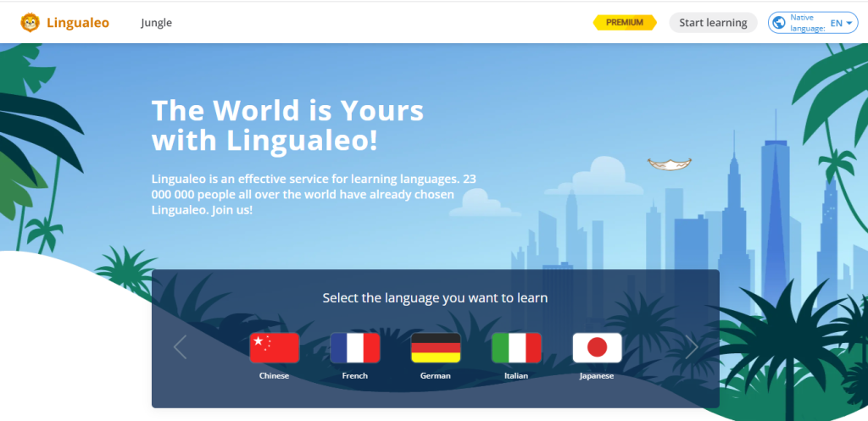Image resolution: width=868 pixels, height=421 pixels.
Task: Select the Italian flag
Action: [x=516, y=347]
